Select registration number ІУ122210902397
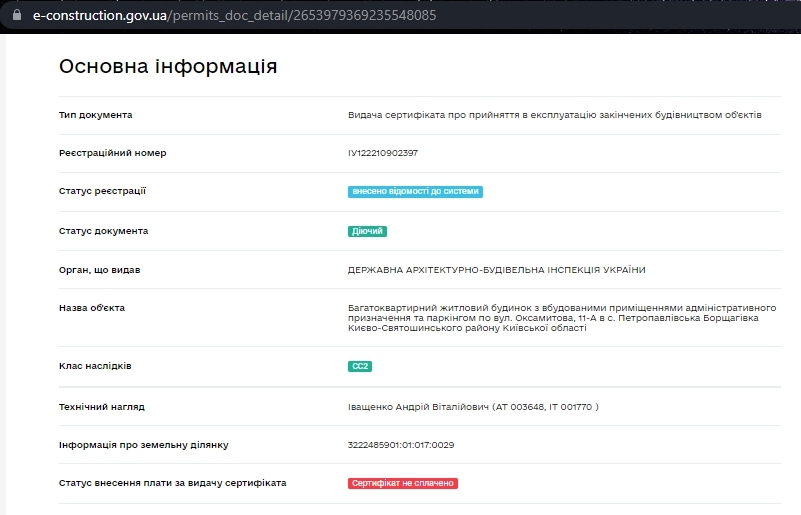The image size is (801, 515). pos(383,153)
